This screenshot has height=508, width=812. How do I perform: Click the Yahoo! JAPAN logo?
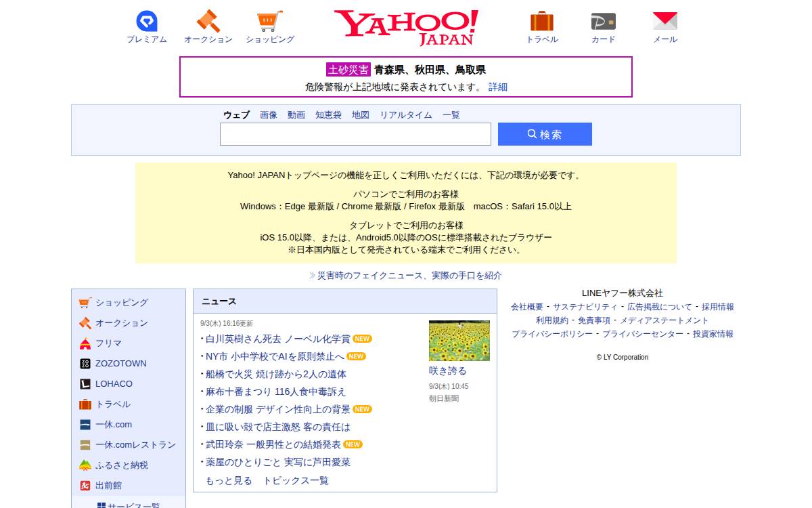[x=406, y=27]
